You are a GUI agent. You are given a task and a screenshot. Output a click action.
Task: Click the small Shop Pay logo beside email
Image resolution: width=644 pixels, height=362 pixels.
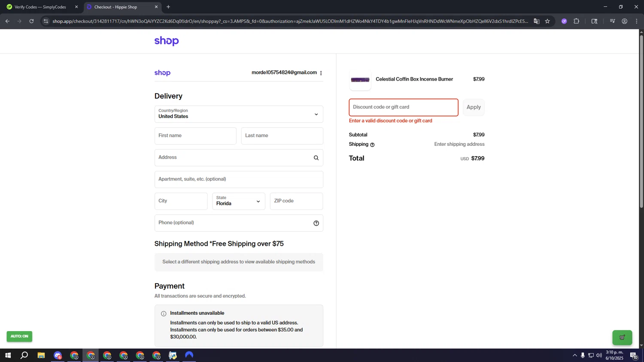(x=162, y=73)
